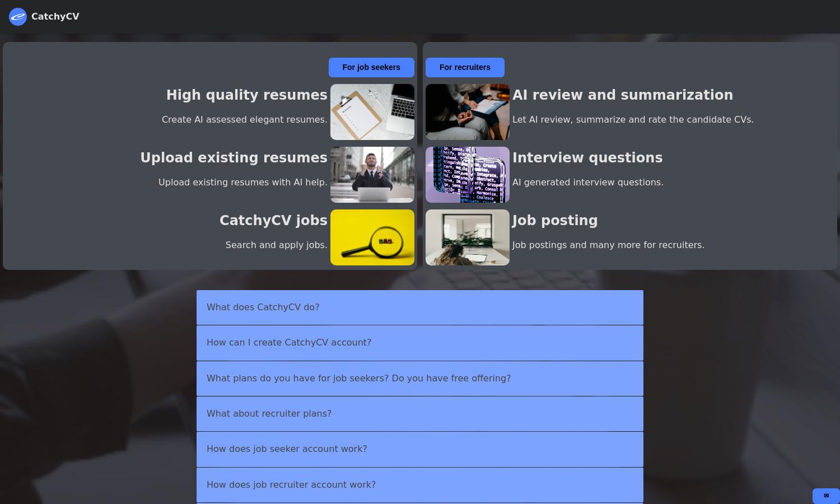Click AI generated interview questions text
This screenshot has height=504, width=840.
[588, 183]
